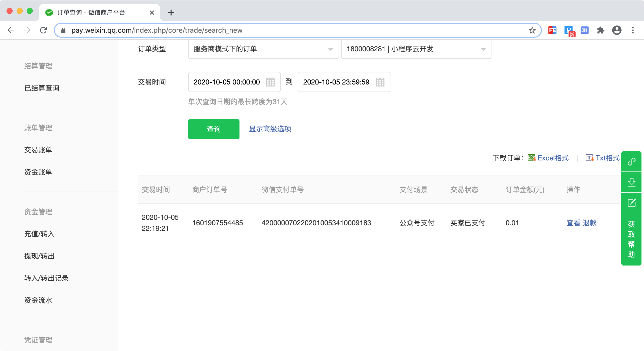Open 交易账单 in the sidebar
The height and width of the screenshot is (351, 644).
point(38,150)
